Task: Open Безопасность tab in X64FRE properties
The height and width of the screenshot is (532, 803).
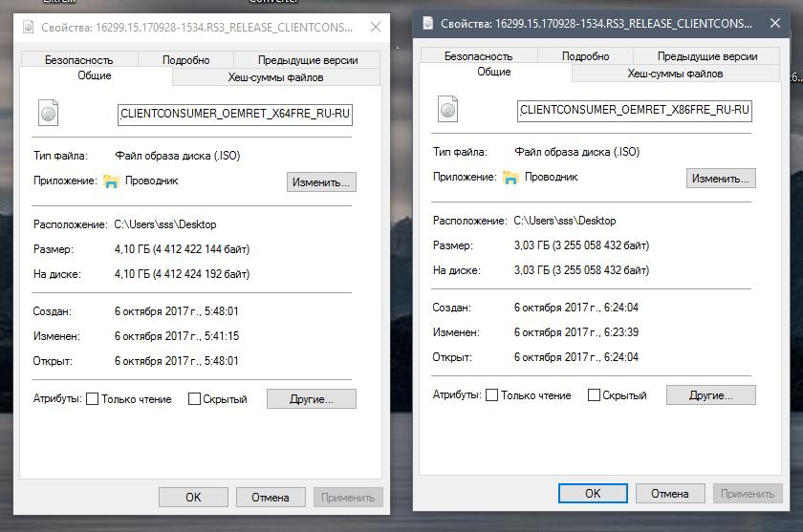Action: pyautogui.click(x=78, y=60)
